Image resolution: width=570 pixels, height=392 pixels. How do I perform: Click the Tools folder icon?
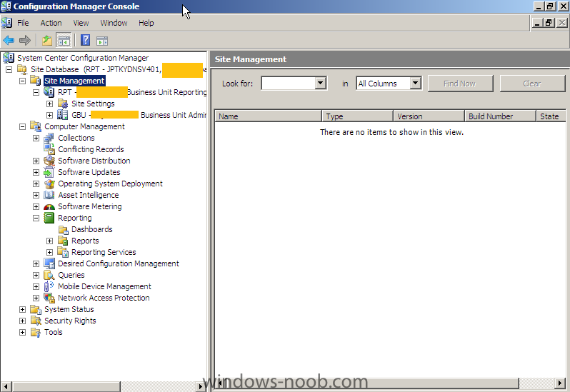point(35,332)
